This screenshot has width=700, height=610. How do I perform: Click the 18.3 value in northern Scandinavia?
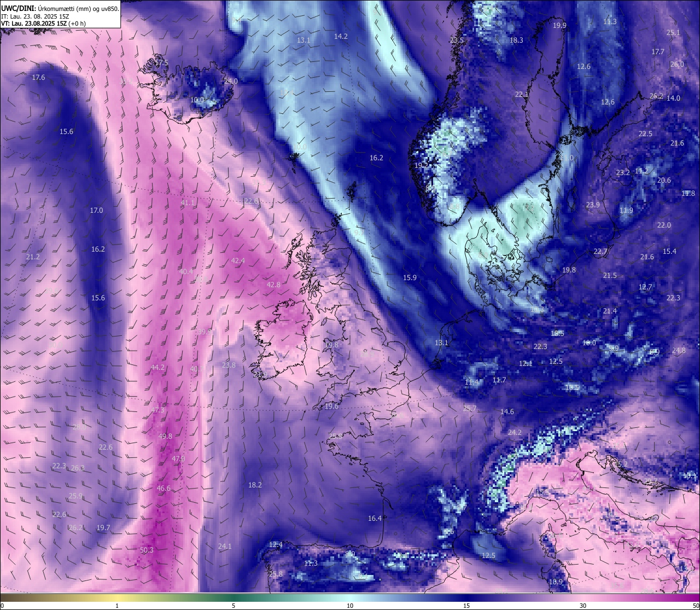(516, 40)
